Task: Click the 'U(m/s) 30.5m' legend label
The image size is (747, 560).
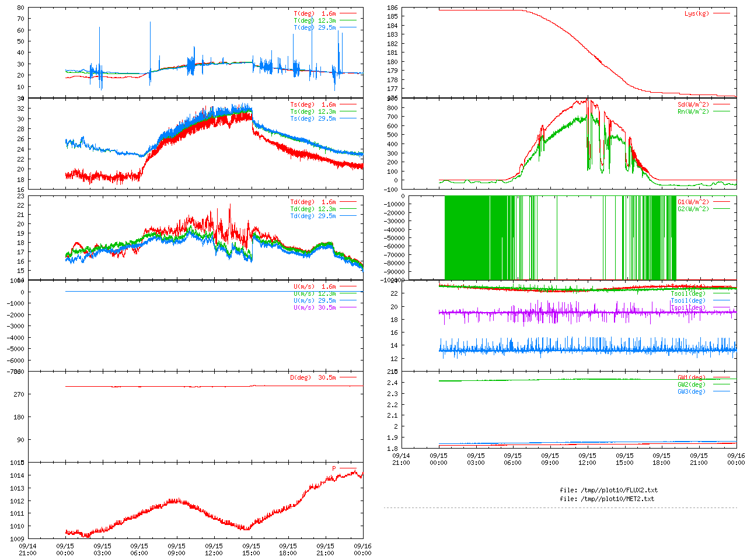Action: click(315, 307)
